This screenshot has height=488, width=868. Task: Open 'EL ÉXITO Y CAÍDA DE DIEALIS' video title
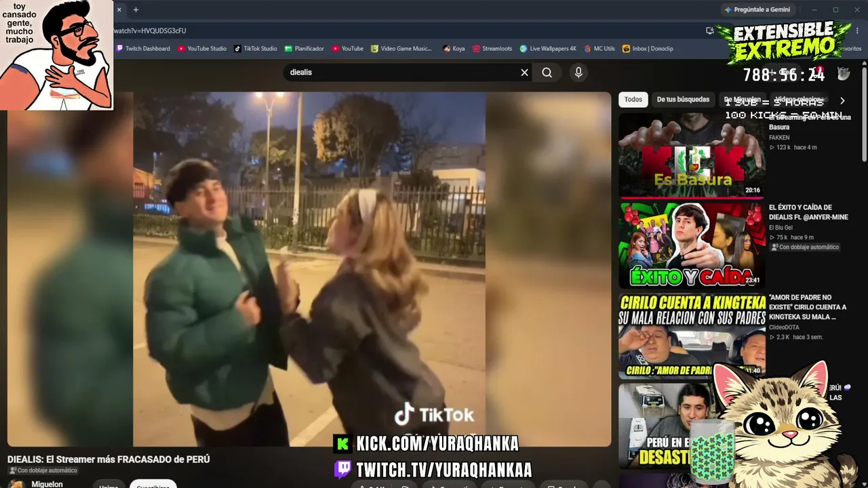click(808, 212)
